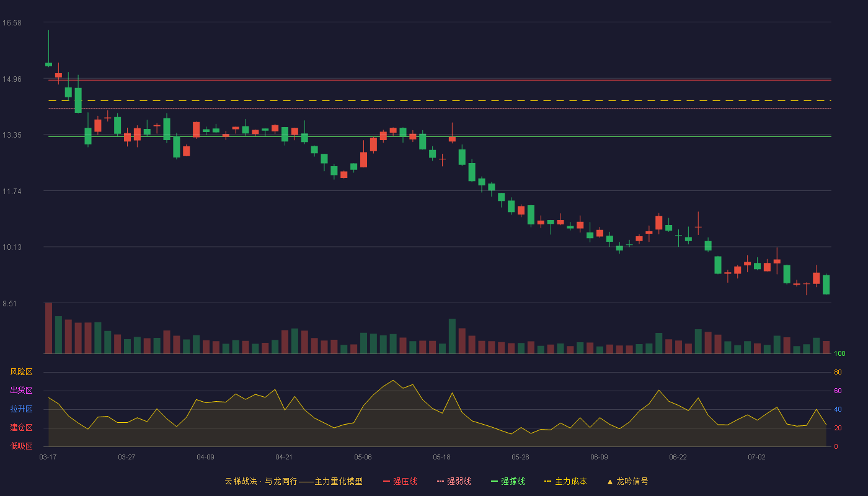Select the 建仓区 zone label
The width and height of the screenshot is (868, 496).
[x=21, y=428]
